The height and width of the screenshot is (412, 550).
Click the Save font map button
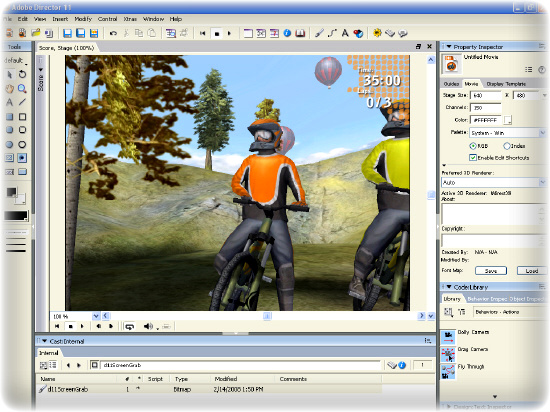(491, 271)
